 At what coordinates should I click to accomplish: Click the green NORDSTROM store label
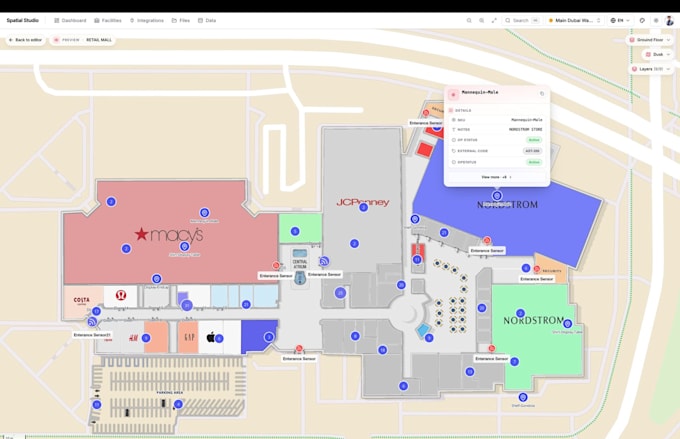pyautogui.click(x=533, y=321)
